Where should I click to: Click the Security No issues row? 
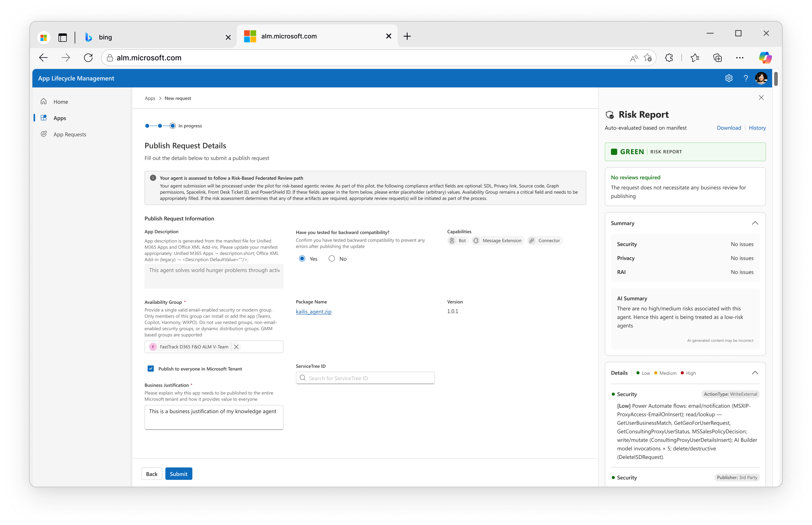click(x=685, y=244)
